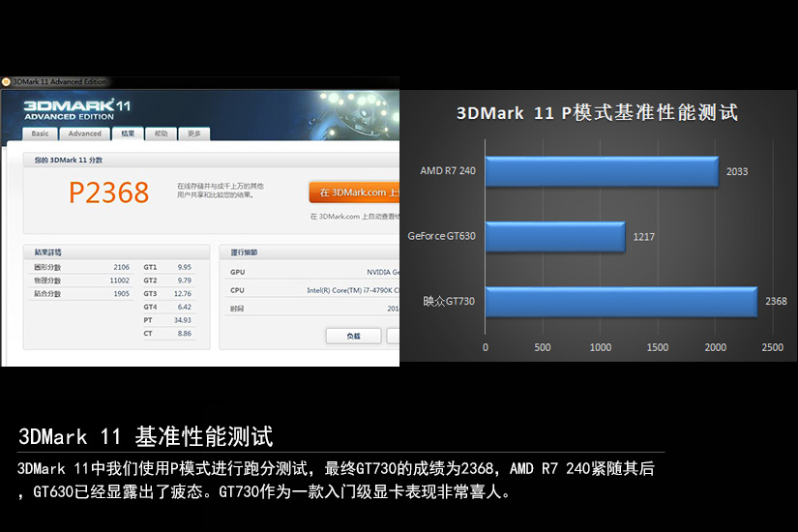Click the GT3 result 12.76
The width and height of the screenshot is (798, 532).
tap(183, 293)
